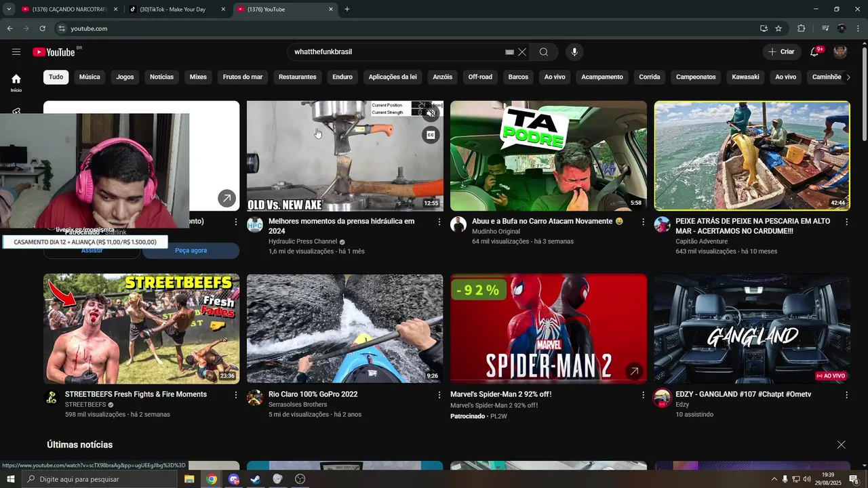This screenshot has height=488, width=868.
Task: Open Marvel's Spider-Man 2 92% off title
Action: pyautogui.click(x=500, y=394)
